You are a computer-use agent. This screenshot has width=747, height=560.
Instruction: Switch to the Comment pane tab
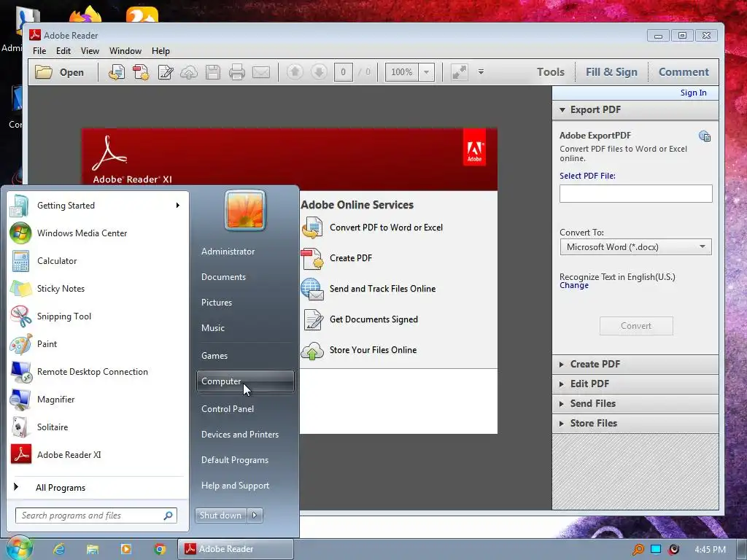tap(684, 72)
